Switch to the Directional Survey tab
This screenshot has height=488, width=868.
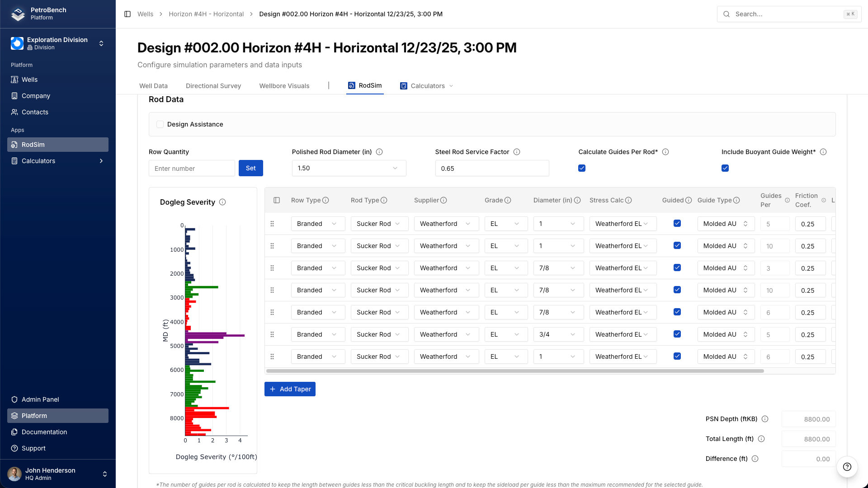(x=213, y=86)
